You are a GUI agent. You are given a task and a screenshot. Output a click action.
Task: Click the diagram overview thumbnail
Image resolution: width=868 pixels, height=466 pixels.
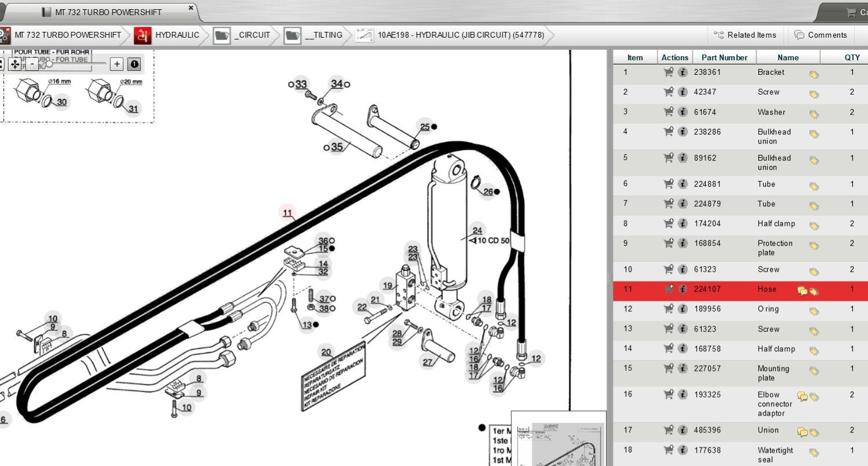coord(558,439)
